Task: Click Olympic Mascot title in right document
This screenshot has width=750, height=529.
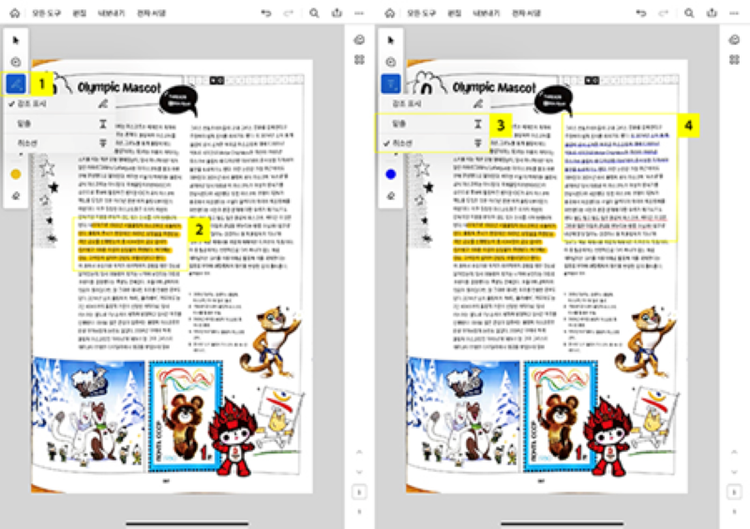Action: [x=495, y=88]
